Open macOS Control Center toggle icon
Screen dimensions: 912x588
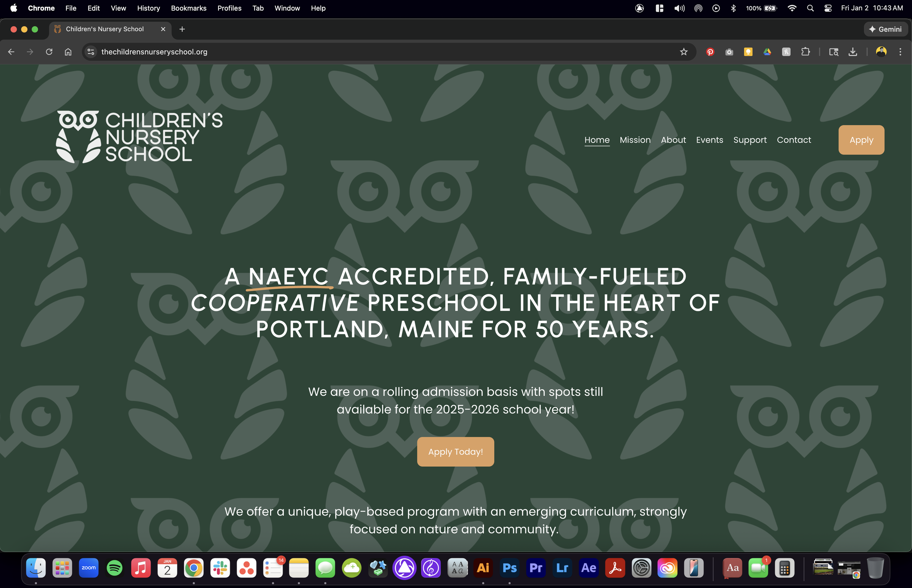(x=828, y=8)
